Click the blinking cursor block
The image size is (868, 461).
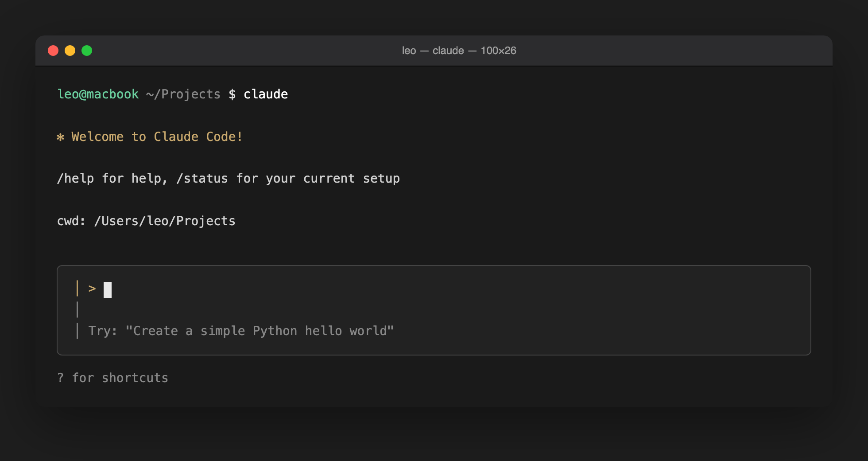point(107,289)
